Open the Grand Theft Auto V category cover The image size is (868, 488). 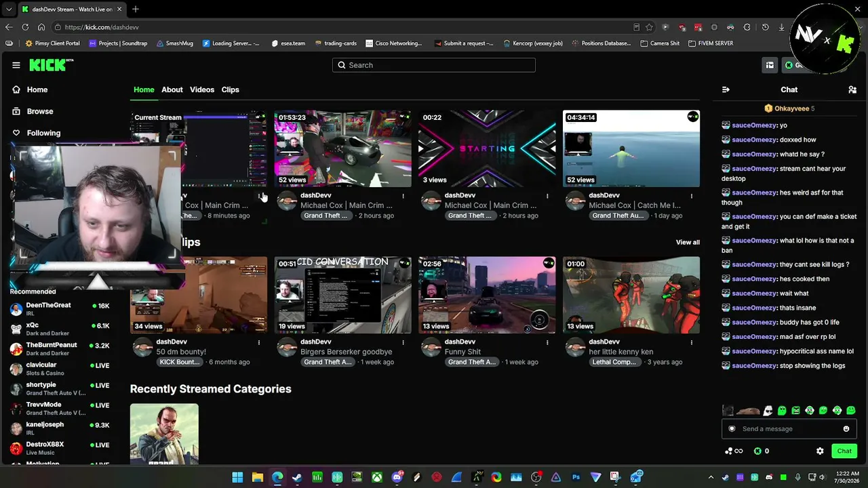coord(164,434)
